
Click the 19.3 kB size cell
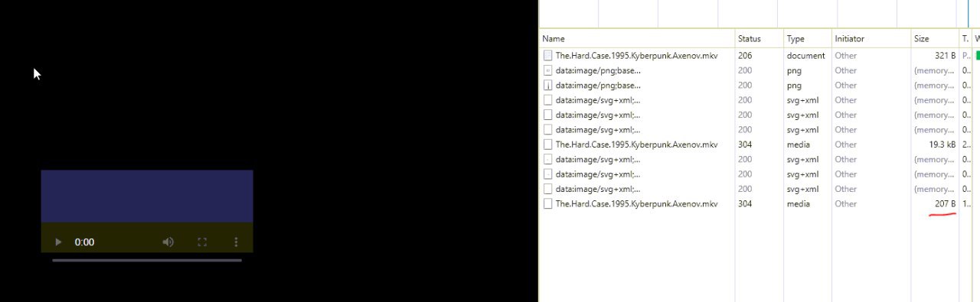942,145
